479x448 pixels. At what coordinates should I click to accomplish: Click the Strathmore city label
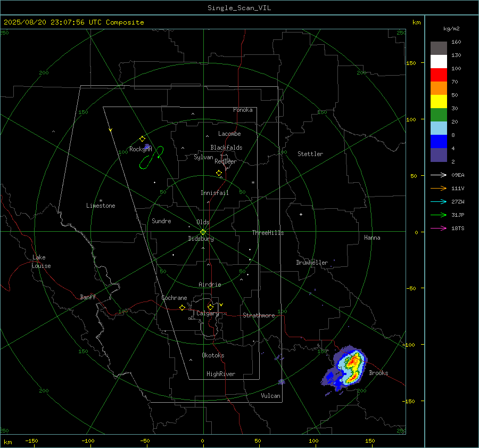pos(259,315)
